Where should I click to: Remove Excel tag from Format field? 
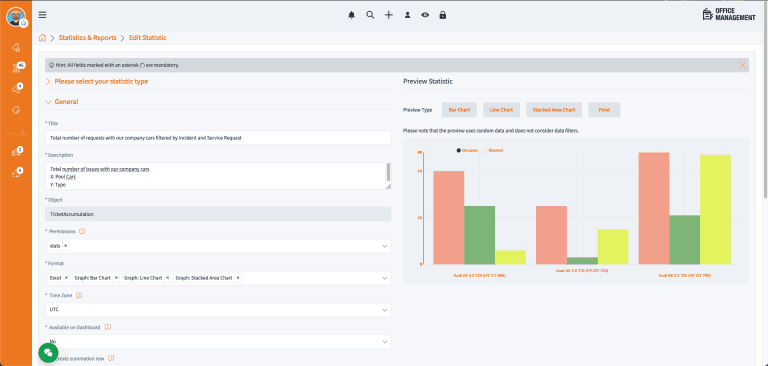66,278
